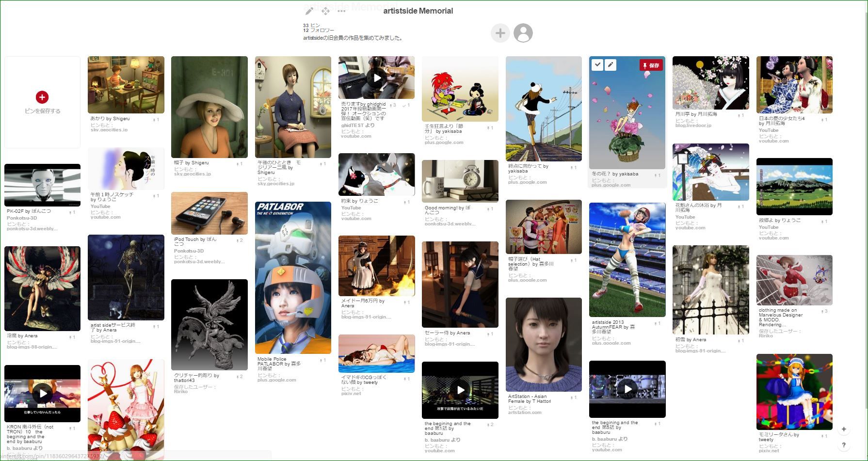The image size is (868, 461).
Task: Open 初雪 by Anera white dress thumbnail
Action: point(711,290)
